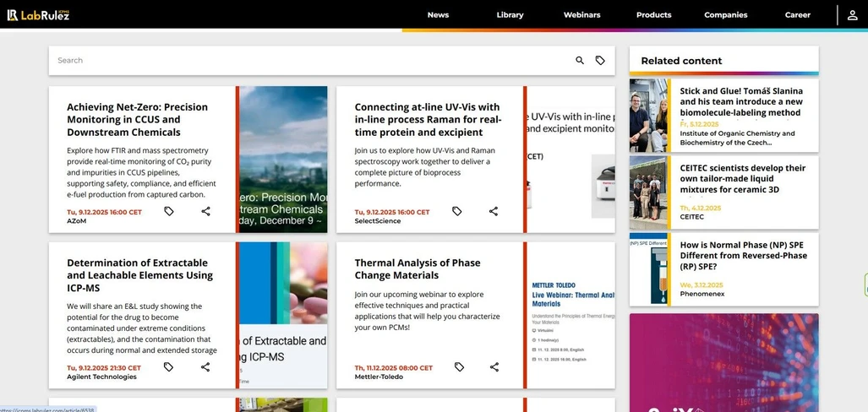Open the Products menu
The width and height of the screenshot is (868, 412).
coord(654,15)
